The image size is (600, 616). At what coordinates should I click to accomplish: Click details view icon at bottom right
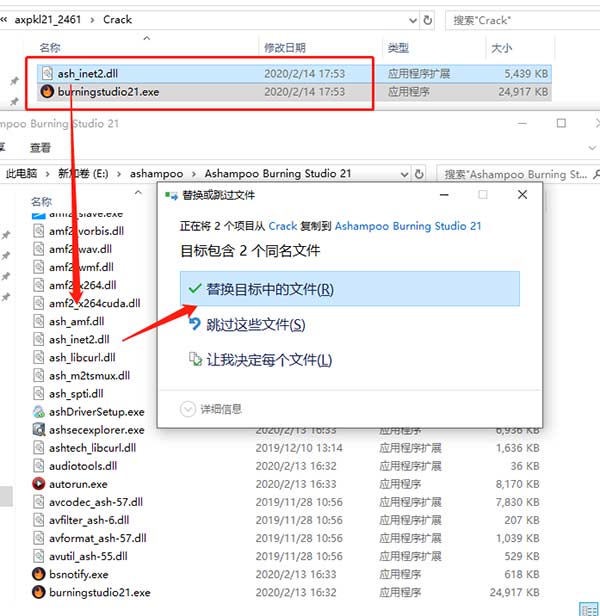[x=589, y=609]
